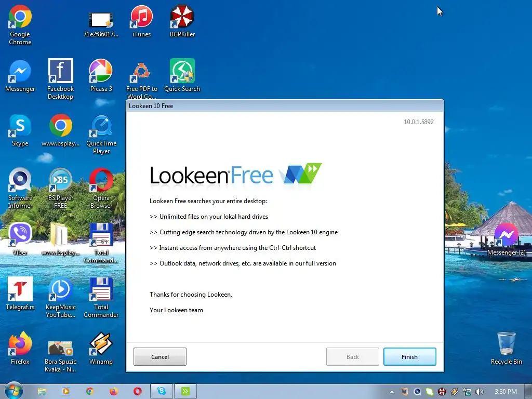532x399 pixels.
Task: Launch Picasa 3 from the desktop
Action: [x=101, y=75]
